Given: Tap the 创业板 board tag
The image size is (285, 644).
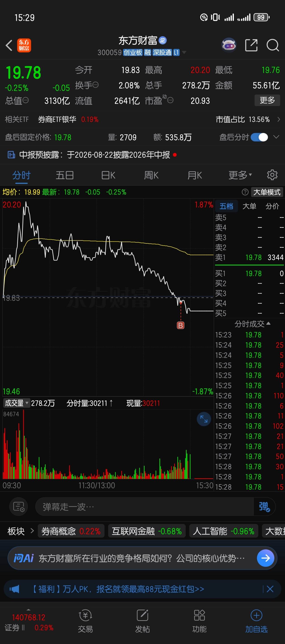Looking at the screenshot, I should 133,52.
